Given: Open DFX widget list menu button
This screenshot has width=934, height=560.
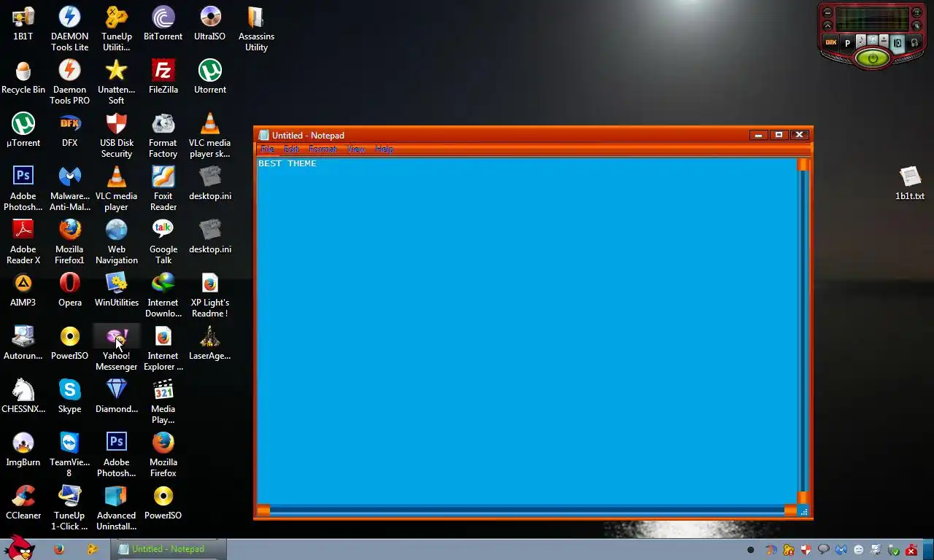Looking at the screenshot, I should (x=916, y=12).
